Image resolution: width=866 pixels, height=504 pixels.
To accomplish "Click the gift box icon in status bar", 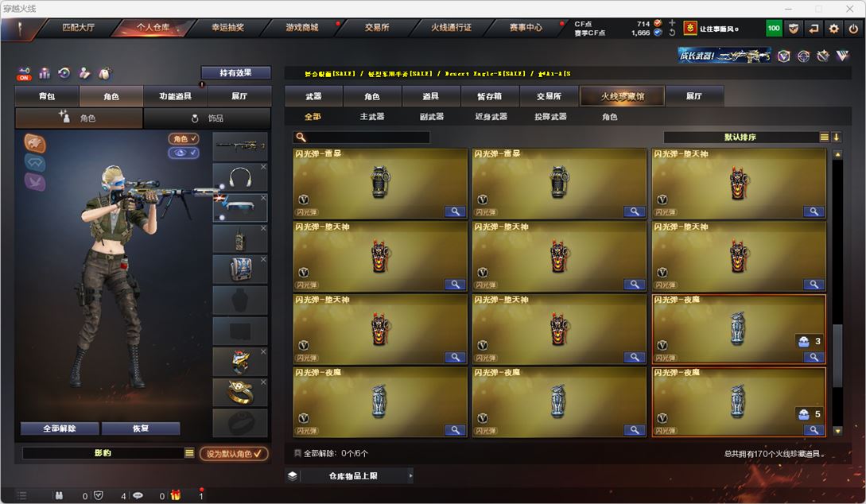I will 176,495.
